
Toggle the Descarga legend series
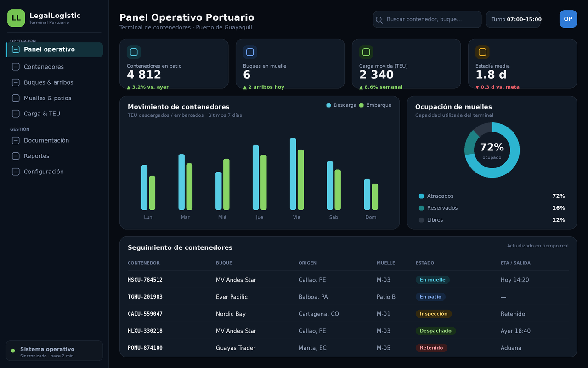[x=341, y=105]
